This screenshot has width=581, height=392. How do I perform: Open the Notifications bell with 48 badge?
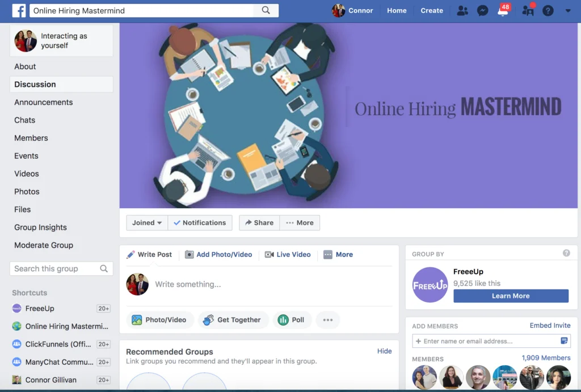click(504, 10)
